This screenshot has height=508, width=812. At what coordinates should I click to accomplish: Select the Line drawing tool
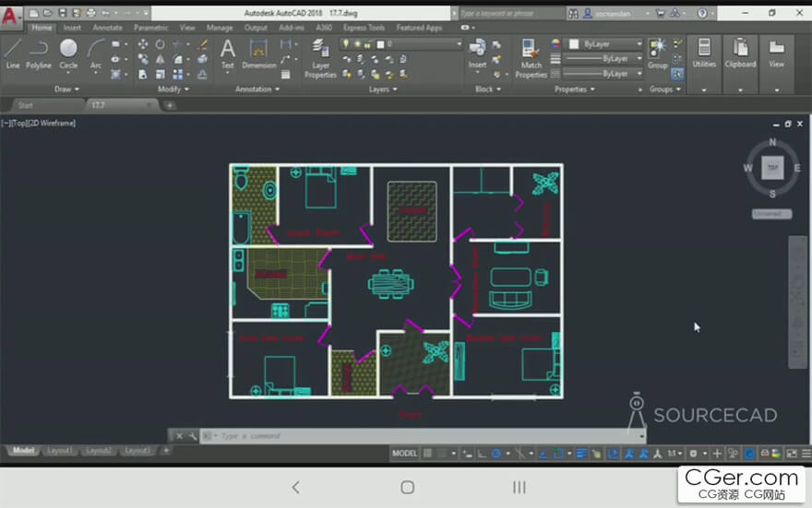click(12, 53)
